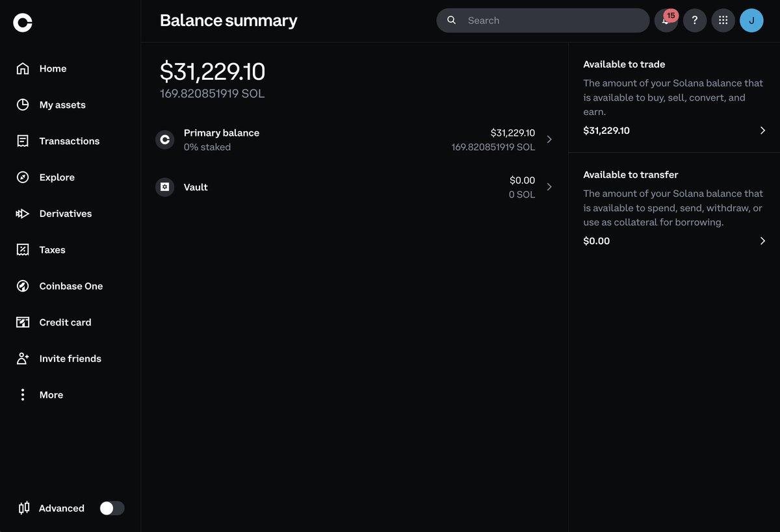
Task: Click Primary balance row $31,229.10 amount
Action: click(513, 133)
